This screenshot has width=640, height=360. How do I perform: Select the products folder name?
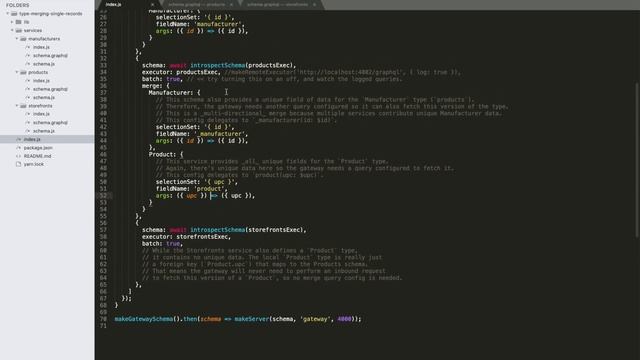38,72
